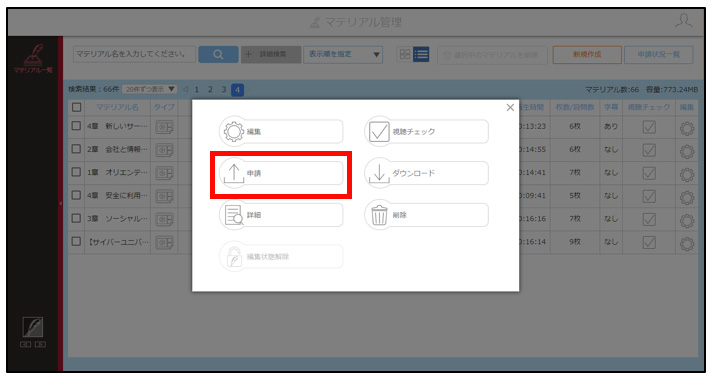Switch to list view icon
Screen dimensions: 713x380
tap(421, 55)
